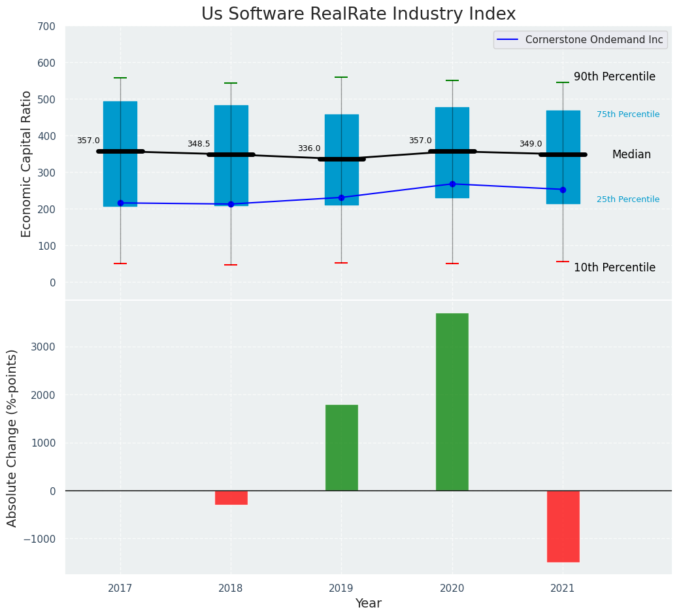The image size is (679, 616).
Task: Click the chart title Us Software RealRate
Action: click(x=358, y=14)
